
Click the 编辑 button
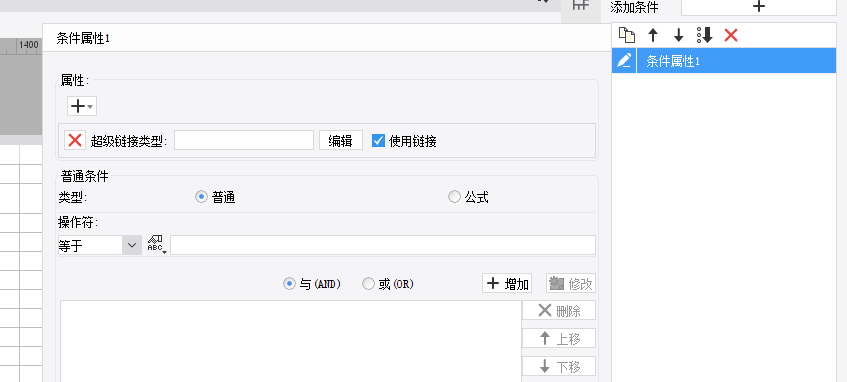coord(341,140)
